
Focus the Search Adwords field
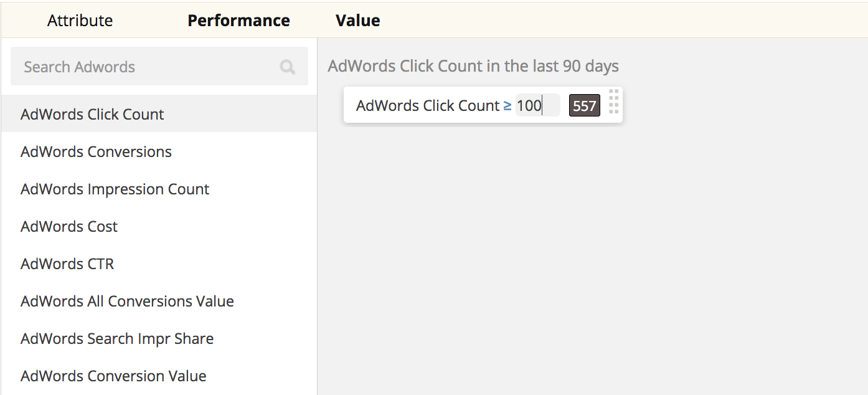tap(143, 67)
